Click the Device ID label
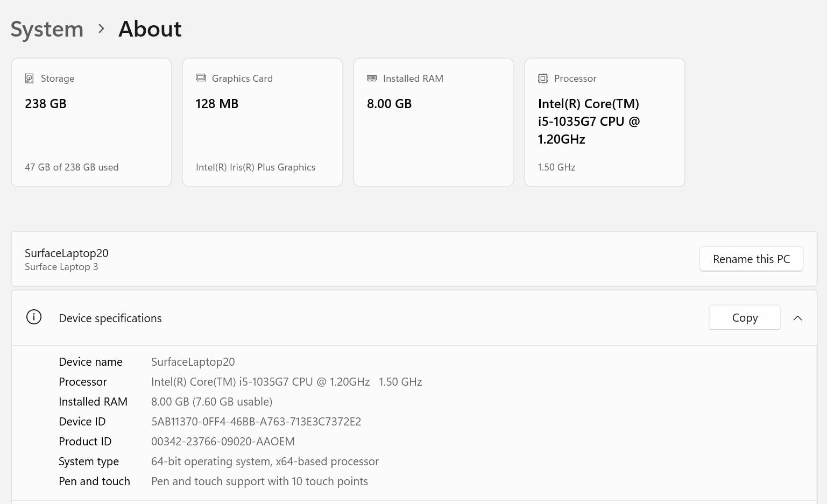The width and height of the screenshot is (827, 504). click(x=82, y=422)
